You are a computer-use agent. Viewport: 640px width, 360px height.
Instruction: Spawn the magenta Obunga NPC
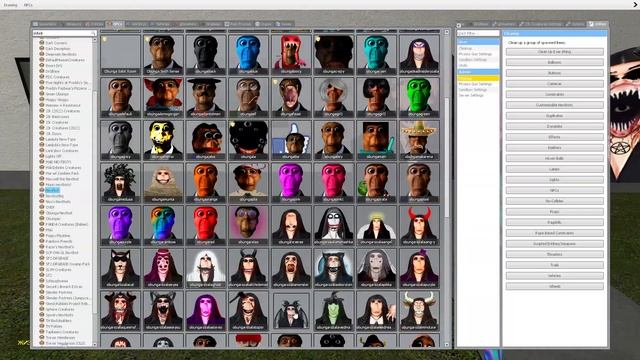291,182
